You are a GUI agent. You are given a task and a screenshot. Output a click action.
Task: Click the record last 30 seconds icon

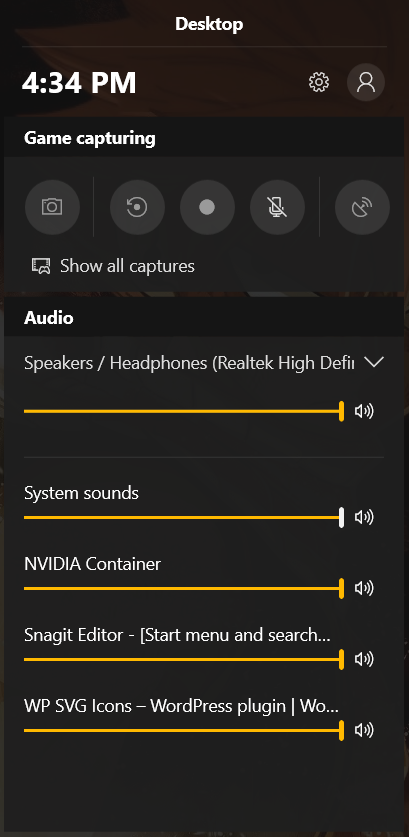coord(137,207)
